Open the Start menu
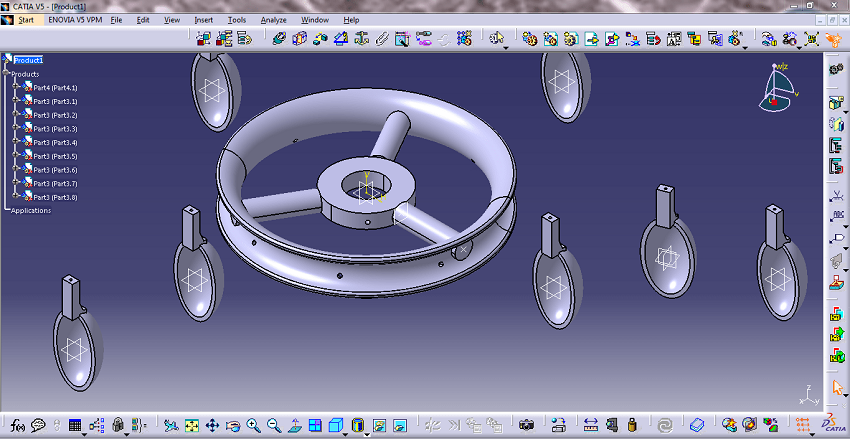 [25, 20]
